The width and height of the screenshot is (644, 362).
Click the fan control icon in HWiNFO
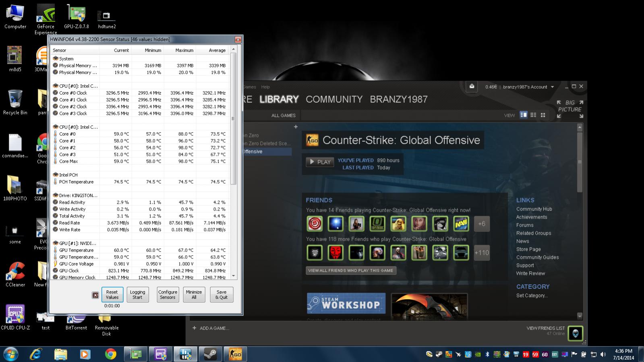coord(95,295)
